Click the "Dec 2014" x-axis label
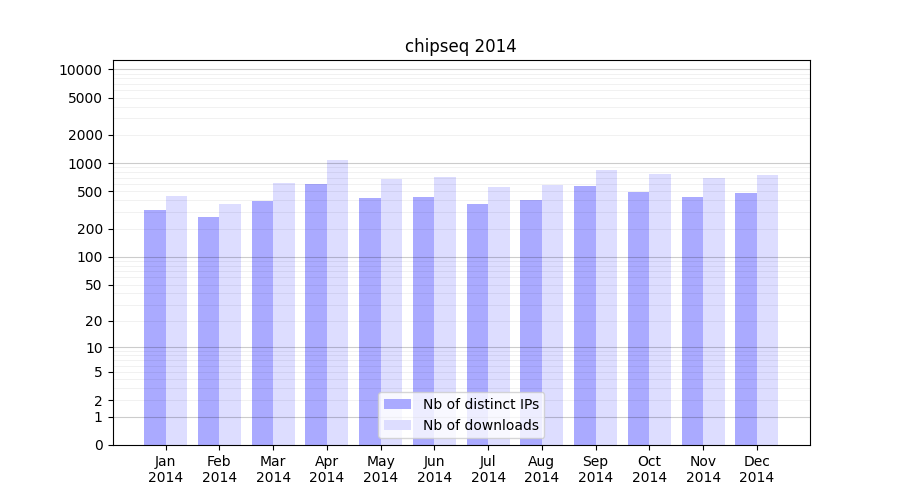900x500 pixels. click(x=757, y=469)
